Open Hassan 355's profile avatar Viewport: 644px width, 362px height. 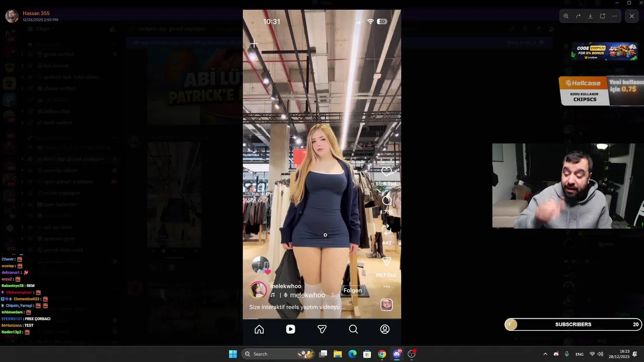(x=12, y=16)
